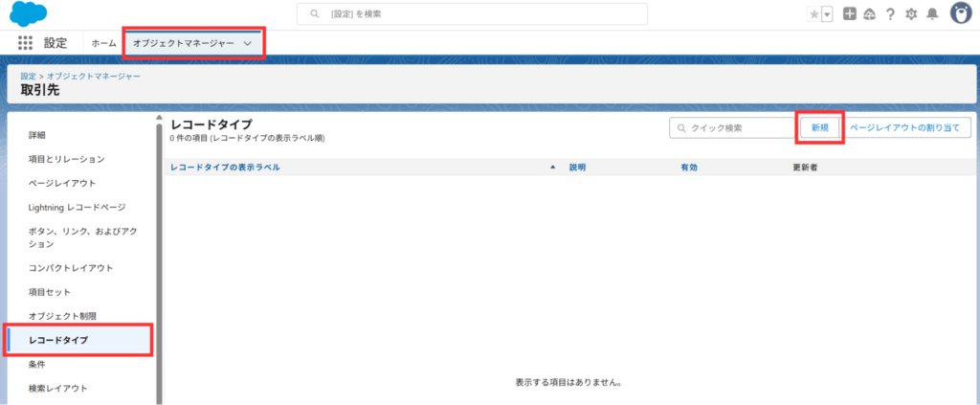Open the notifications bell icon
This screenshot has height=405, width=980.
click(931, 14)
